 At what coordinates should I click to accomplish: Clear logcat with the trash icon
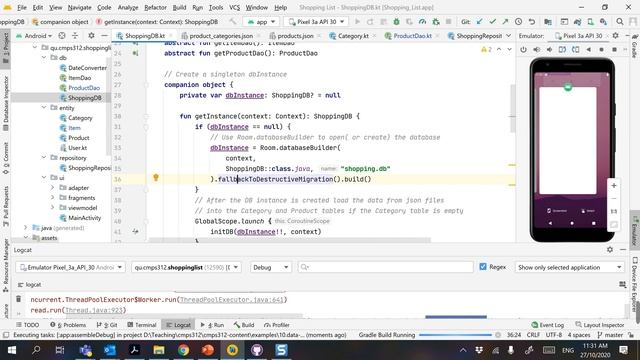(x=18, y=299)
